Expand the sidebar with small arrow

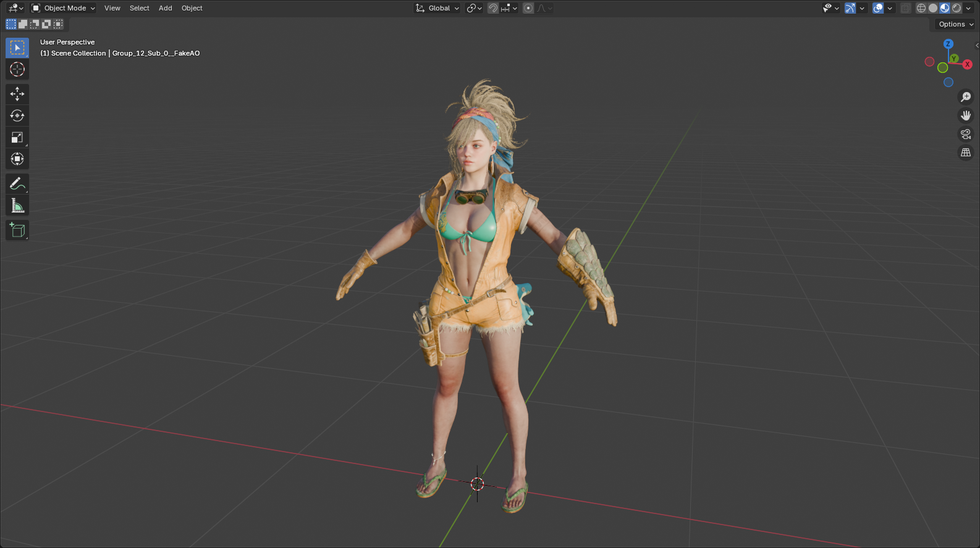point(977,45)
